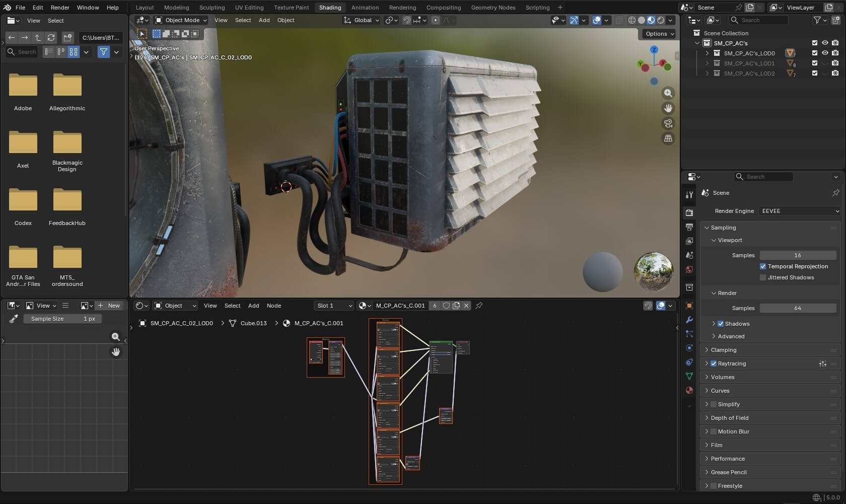
Task: Open the Node menu in node editor
Action: [x=274, y=306]
